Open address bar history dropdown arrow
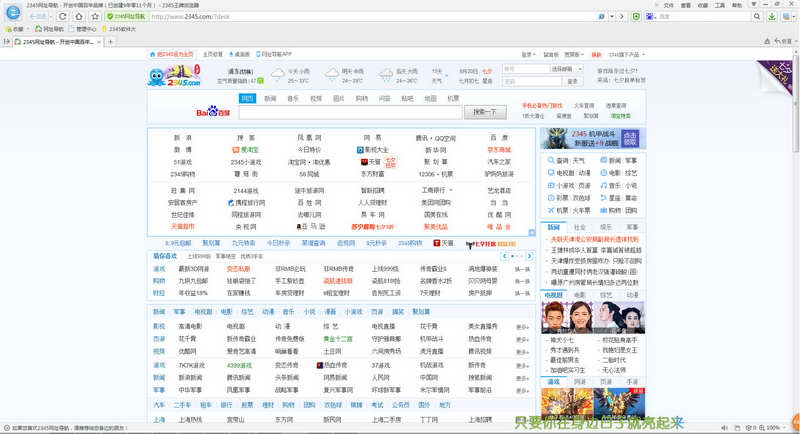800x434 pixels. (612, 16)
